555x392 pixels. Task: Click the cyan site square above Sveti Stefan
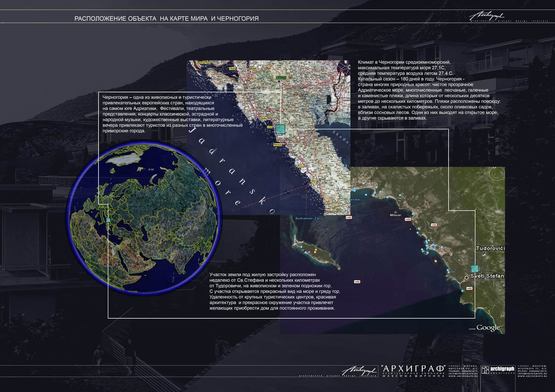coord(475,268)
